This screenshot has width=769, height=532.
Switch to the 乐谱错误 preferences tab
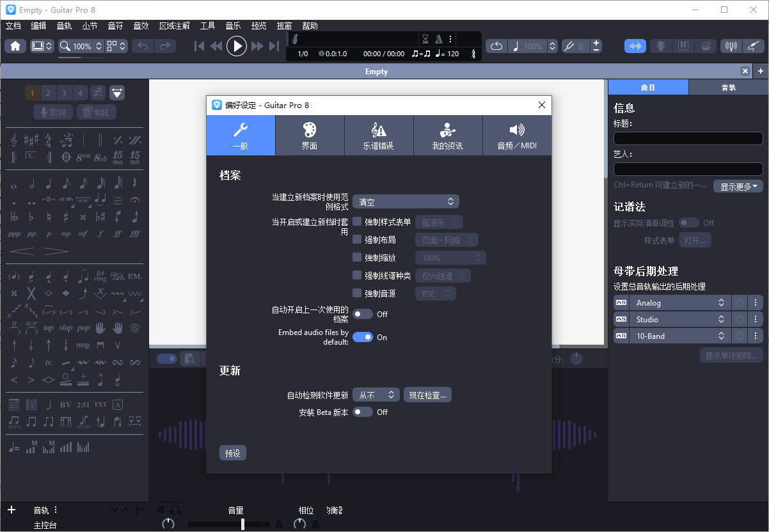[379, 136]
